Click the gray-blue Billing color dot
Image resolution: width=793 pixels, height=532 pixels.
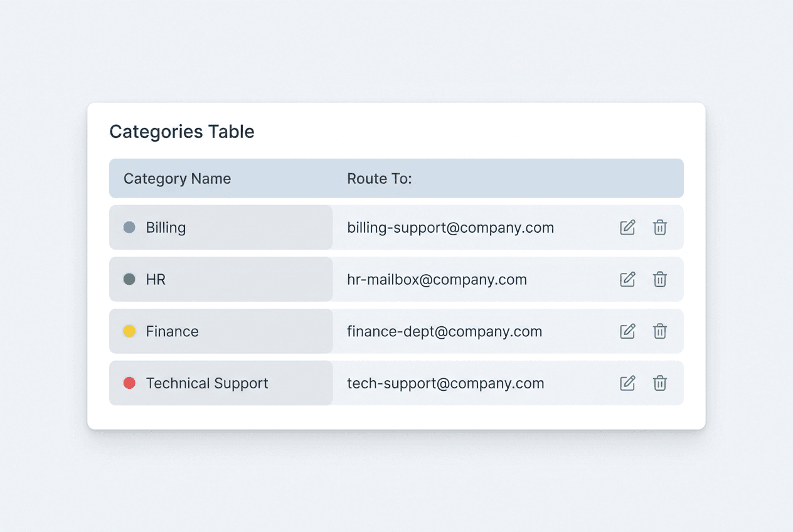coord(129,227)
